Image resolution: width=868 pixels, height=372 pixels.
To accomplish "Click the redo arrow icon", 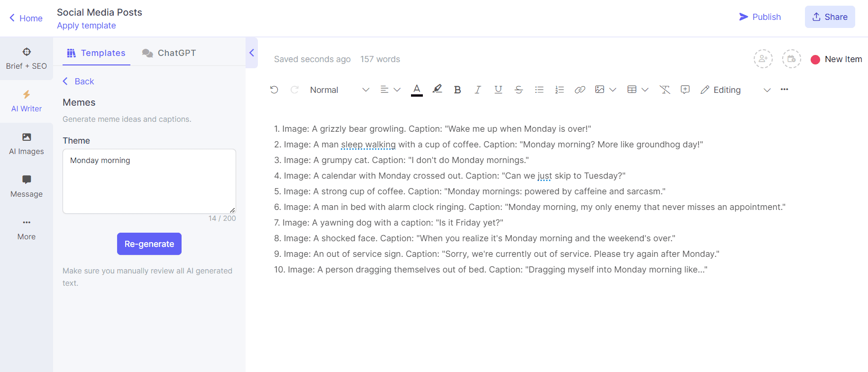I will coord(294,90).
